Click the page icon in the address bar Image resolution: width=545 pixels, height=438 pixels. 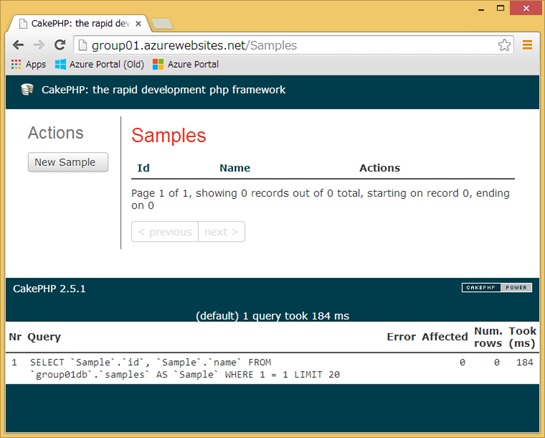point(83,45)
